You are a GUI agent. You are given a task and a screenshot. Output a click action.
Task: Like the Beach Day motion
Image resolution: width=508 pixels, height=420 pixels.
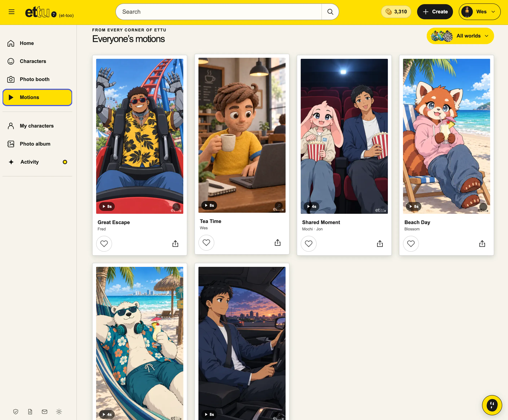point(411,243)
